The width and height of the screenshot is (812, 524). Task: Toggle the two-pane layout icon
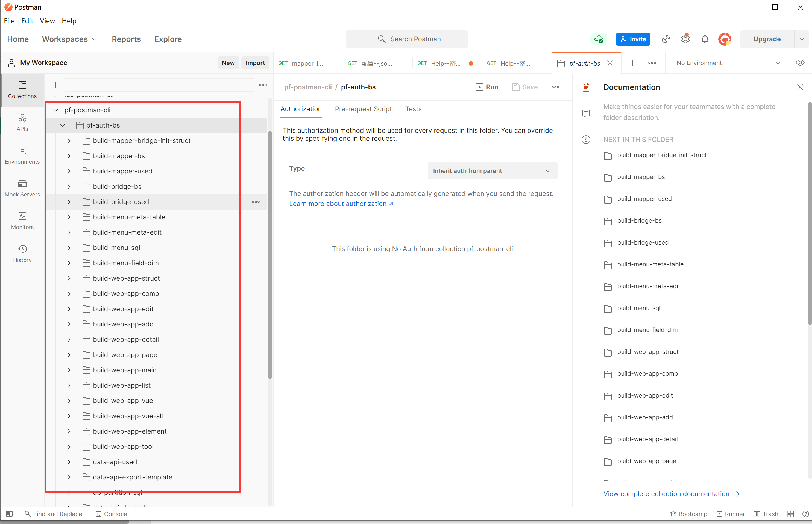coord(790,514)
